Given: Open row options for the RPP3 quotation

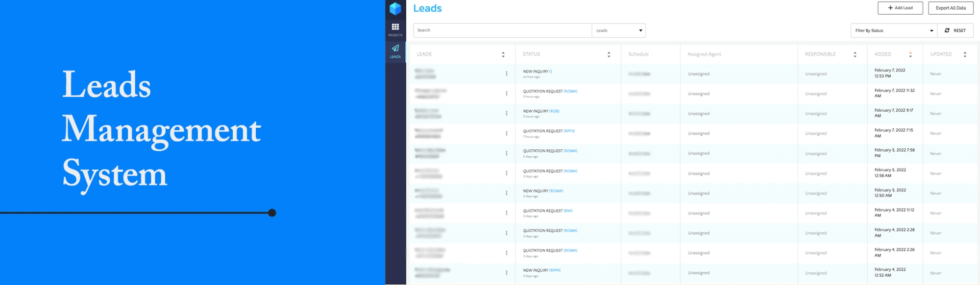Looking at the screenshot, I should pyautogui.click(x=507, y=133).
